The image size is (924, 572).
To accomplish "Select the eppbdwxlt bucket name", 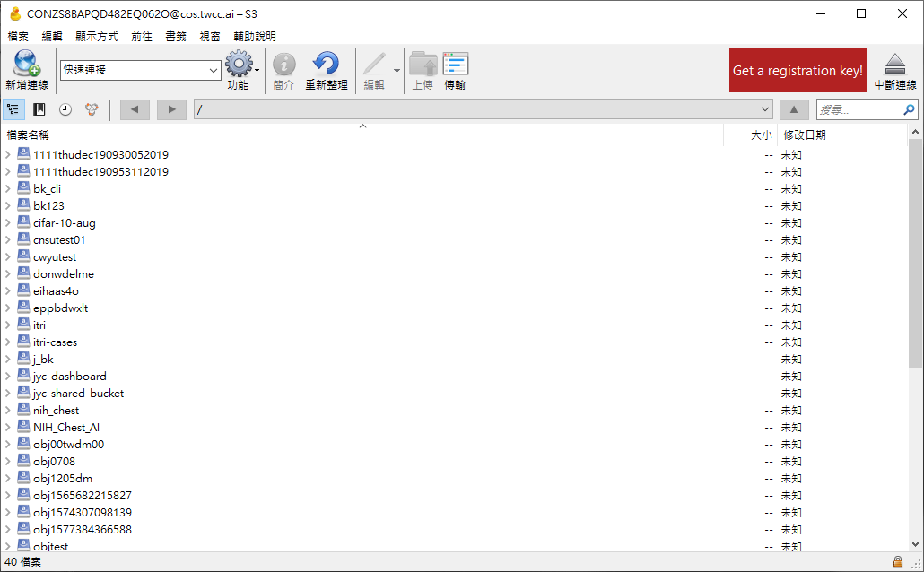I will pos(61,308).
